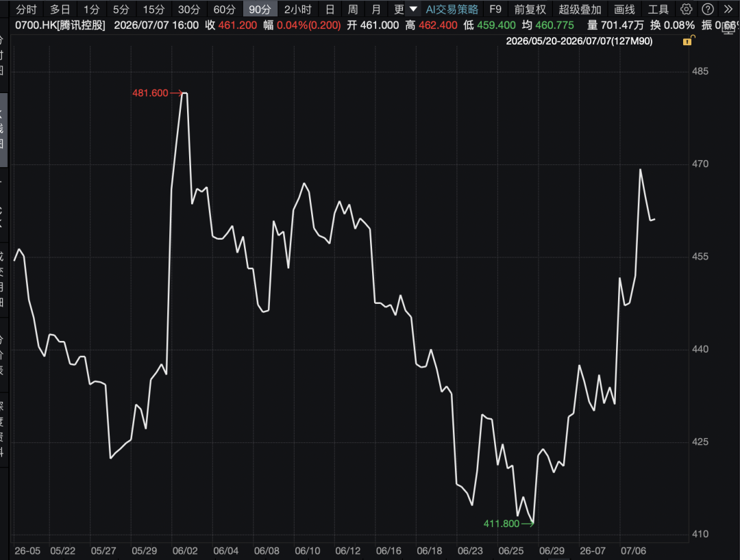Expand toolbar with double chevron icon
Viewport: 740px width, 560px height.
[728, 9]
